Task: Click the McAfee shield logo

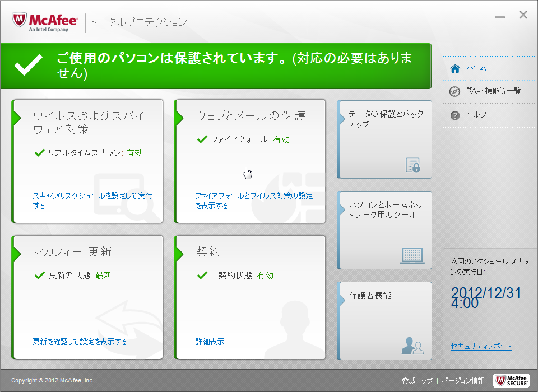Action: tap(21, 21)
